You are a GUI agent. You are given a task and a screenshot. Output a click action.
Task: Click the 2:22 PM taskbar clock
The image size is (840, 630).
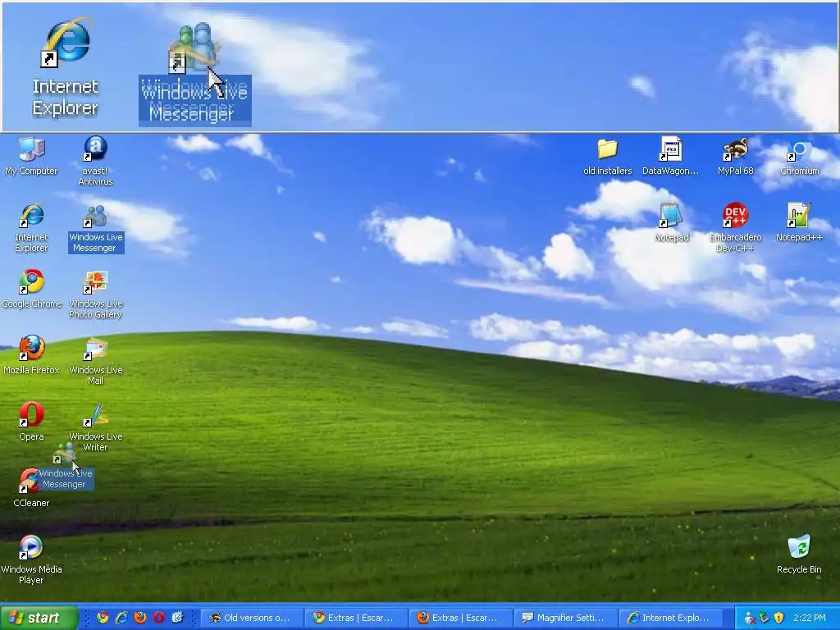(x=810, y=619)
